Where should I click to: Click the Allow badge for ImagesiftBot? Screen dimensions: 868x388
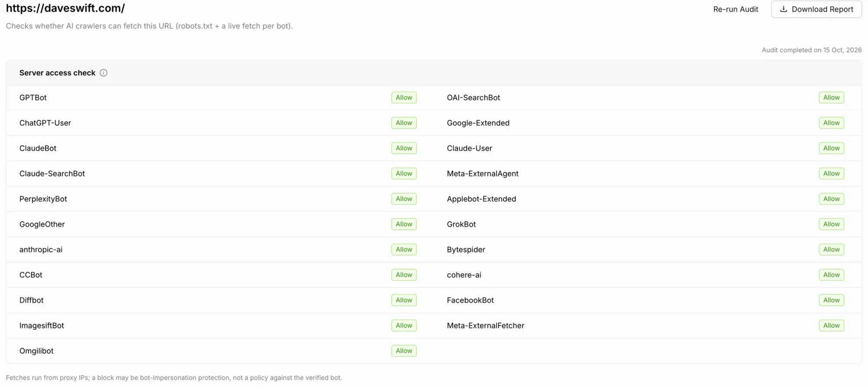(x=404, y=326)
